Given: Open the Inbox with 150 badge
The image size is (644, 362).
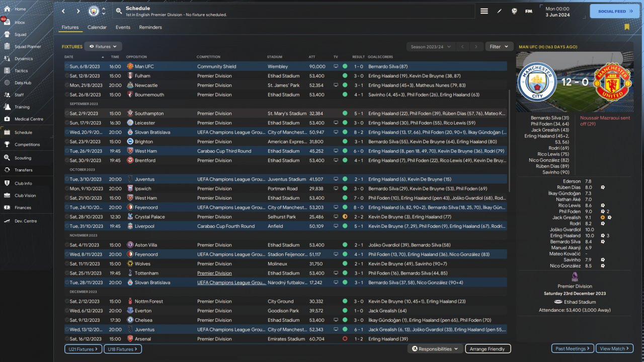Looking at the screenshot, I should (x=8, y=22).
